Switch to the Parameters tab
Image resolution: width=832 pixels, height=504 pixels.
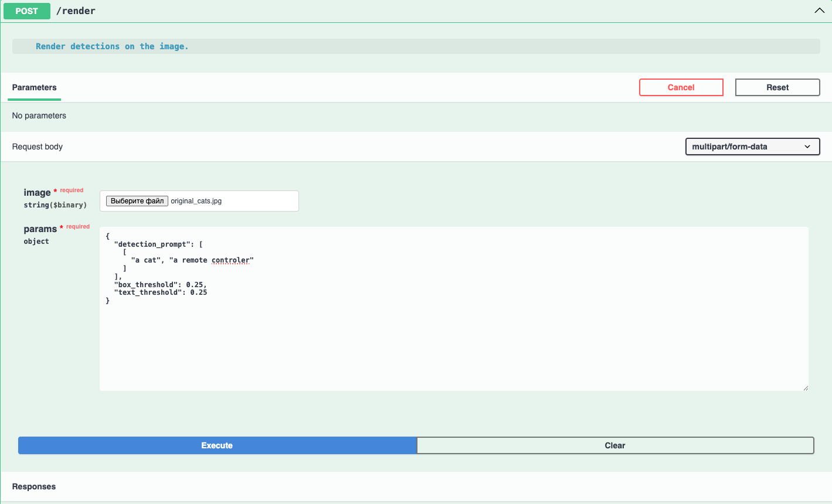click(34, 87)
